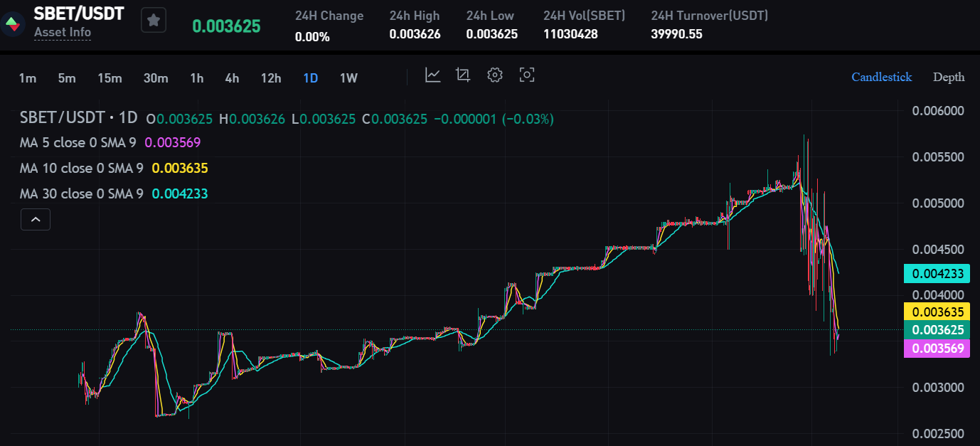The width and height of the screenshot is (980, 446).
Task: Click the green last price 0.003625 header
Action: click(x=226, y=26)
